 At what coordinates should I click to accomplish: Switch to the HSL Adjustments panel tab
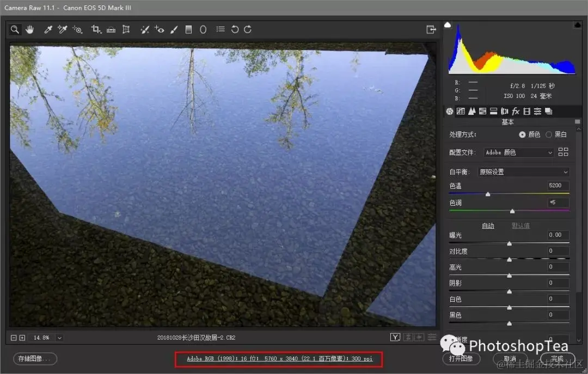click(x=482, y=111)
